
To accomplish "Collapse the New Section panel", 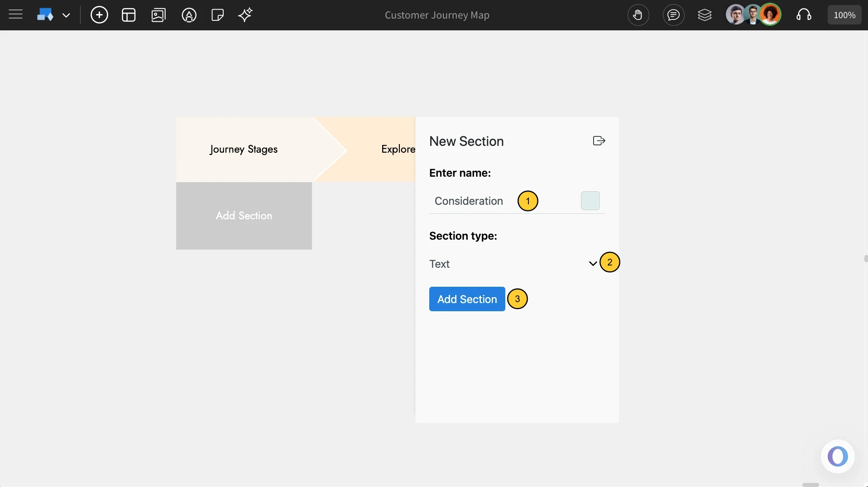I will 599,141.
